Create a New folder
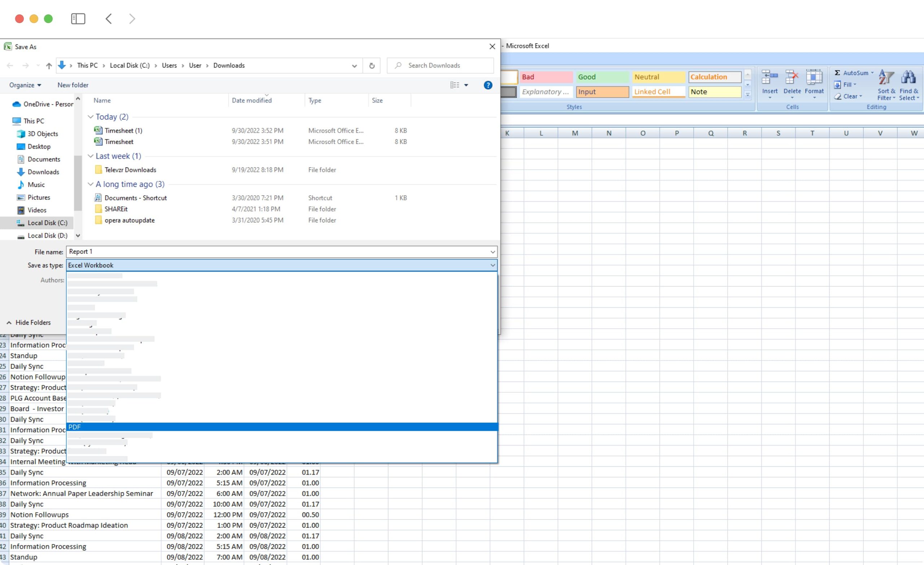 pos(73,85)
